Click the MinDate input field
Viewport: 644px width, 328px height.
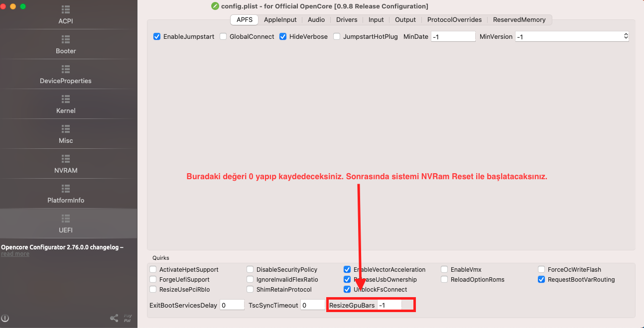453,36
